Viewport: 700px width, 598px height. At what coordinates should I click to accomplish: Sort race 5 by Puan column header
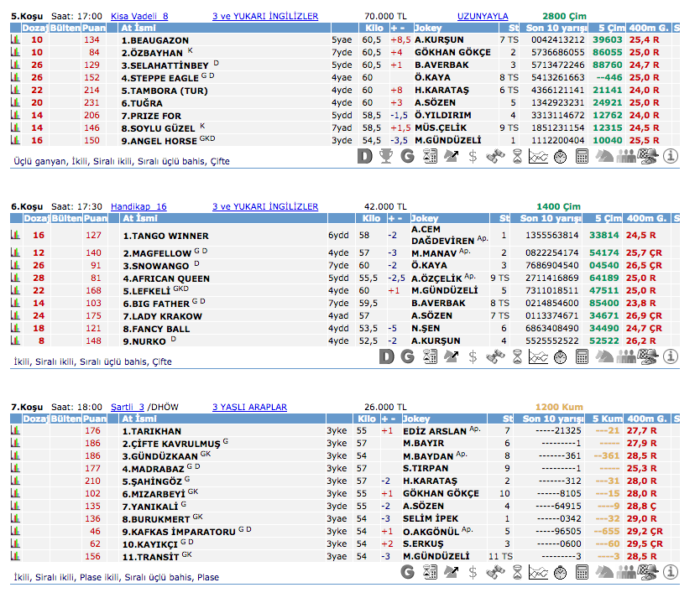91,28
